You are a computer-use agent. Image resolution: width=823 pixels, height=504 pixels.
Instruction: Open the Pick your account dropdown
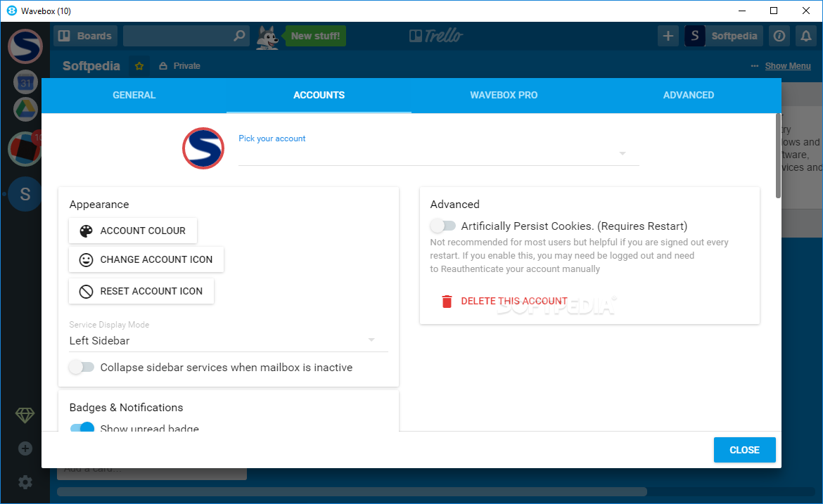[439, 153]
